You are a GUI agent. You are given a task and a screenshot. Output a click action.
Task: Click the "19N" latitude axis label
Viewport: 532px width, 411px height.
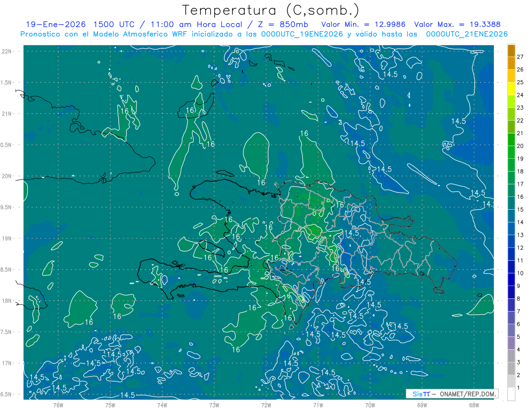point(7,239)
